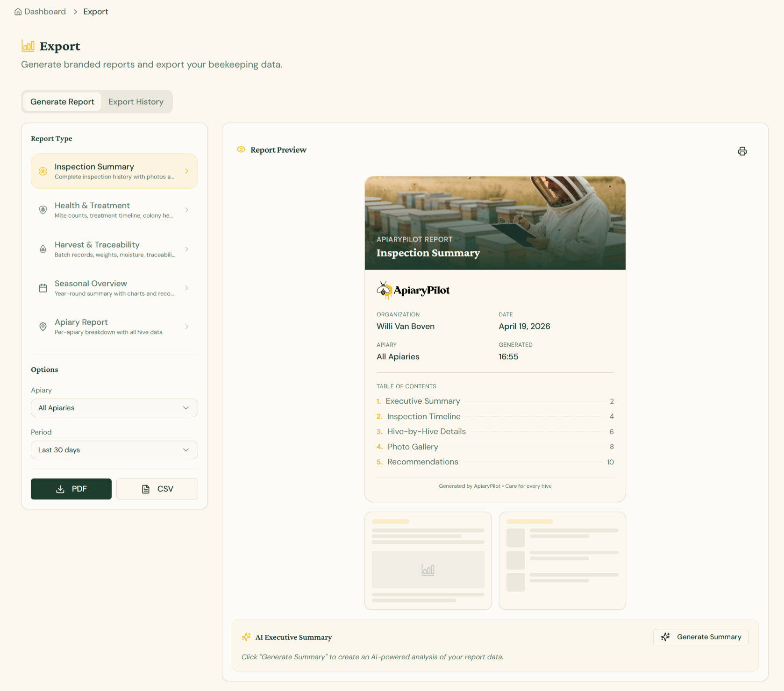Click the Inspection Summary title on cover image

coord(428,253)
